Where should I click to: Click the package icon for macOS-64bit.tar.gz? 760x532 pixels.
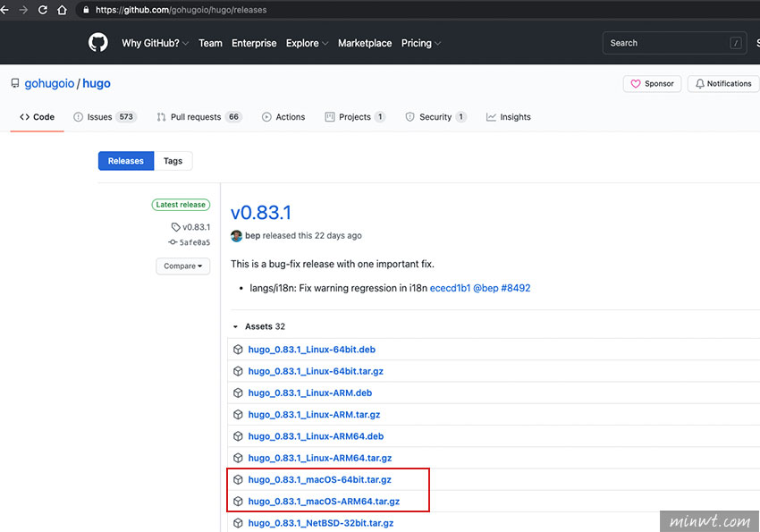(238, 479)
